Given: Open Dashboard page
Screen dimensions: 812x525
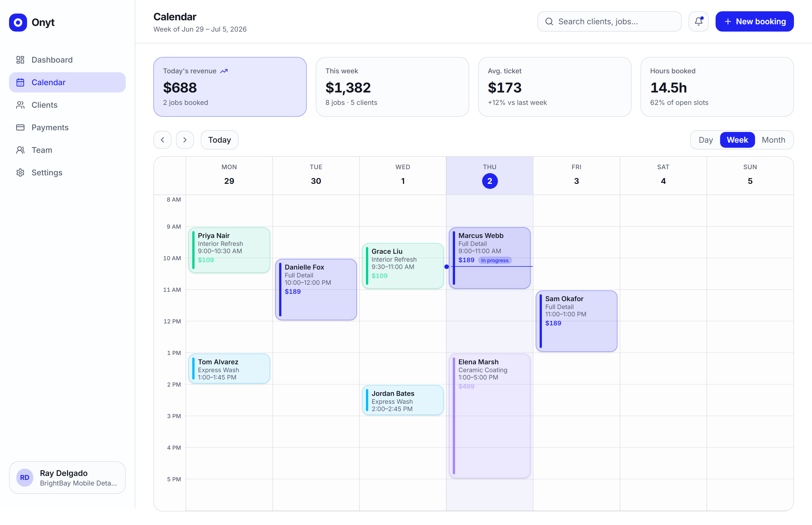Looking at the screenshot, I should pyautogui.click(x=67, y=60).
